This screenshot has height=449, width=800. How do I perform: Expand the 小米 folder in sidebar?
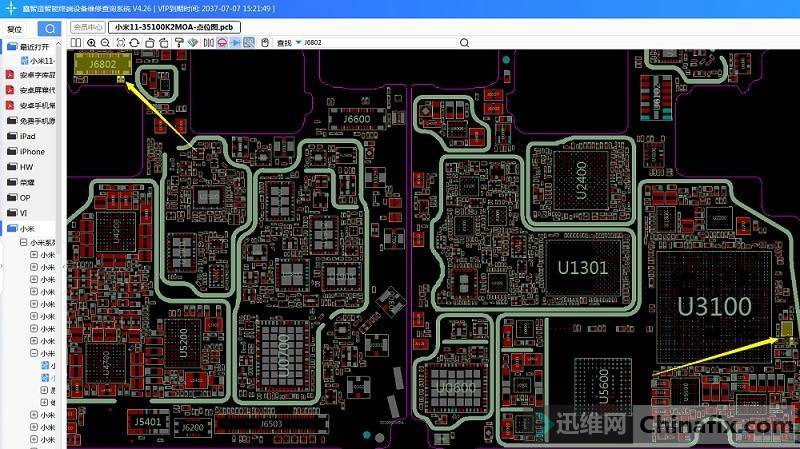pos(26,228)
